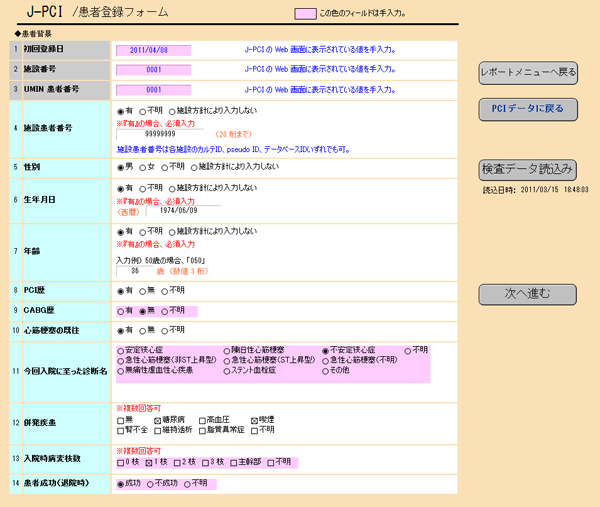Select 不明 for PCI歴
Image resolution: width=600 pixels, height=507 pixels.
click(165, 292)
